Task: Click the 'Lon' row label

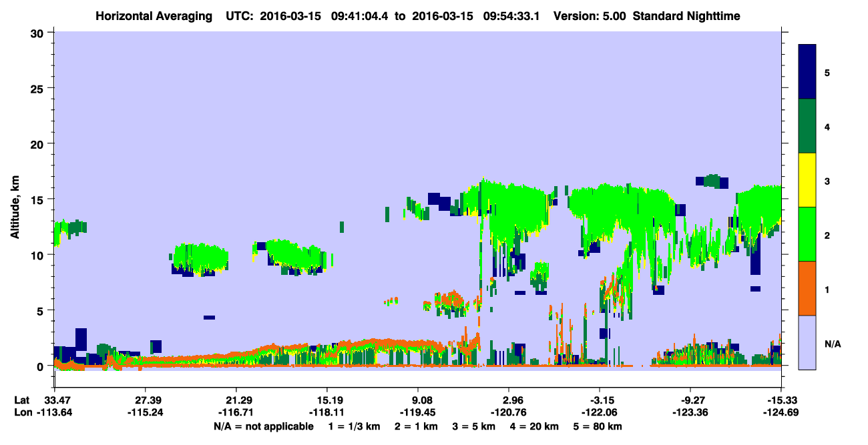Action: pos(23,412)
